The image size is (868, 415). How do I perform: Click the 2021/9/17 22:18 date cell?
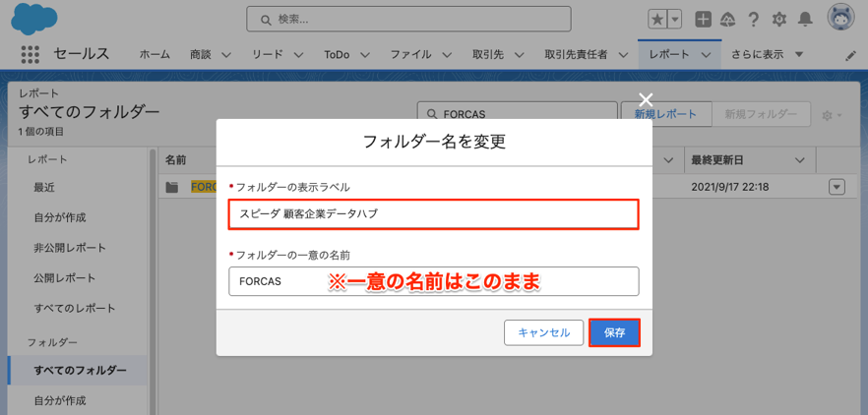[x=729, y=187]
